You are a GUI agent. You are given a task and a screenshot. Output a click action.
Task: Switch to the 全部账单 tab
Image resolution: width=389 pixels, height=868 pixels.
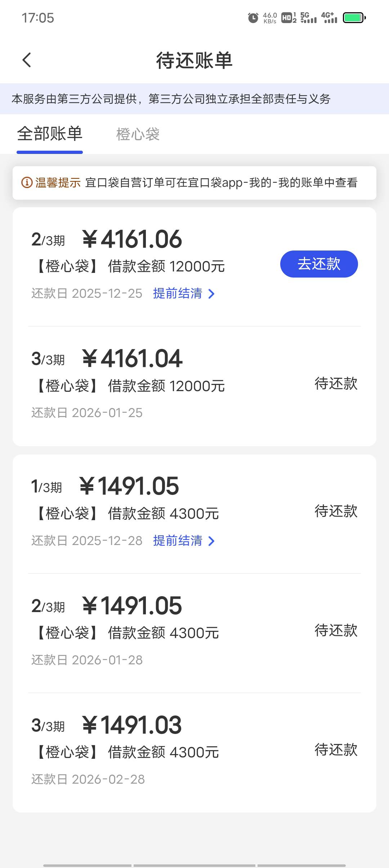pyautogui.click(x=50, y=134)
